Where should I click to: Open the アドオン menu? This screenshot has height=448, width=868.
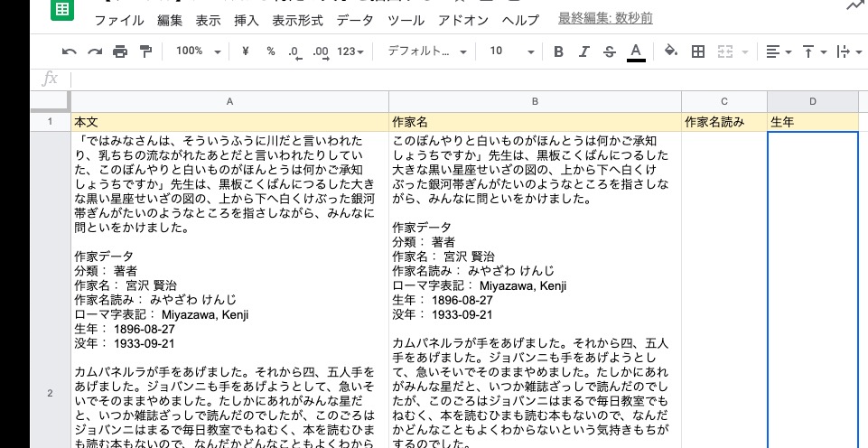point(463,21)
